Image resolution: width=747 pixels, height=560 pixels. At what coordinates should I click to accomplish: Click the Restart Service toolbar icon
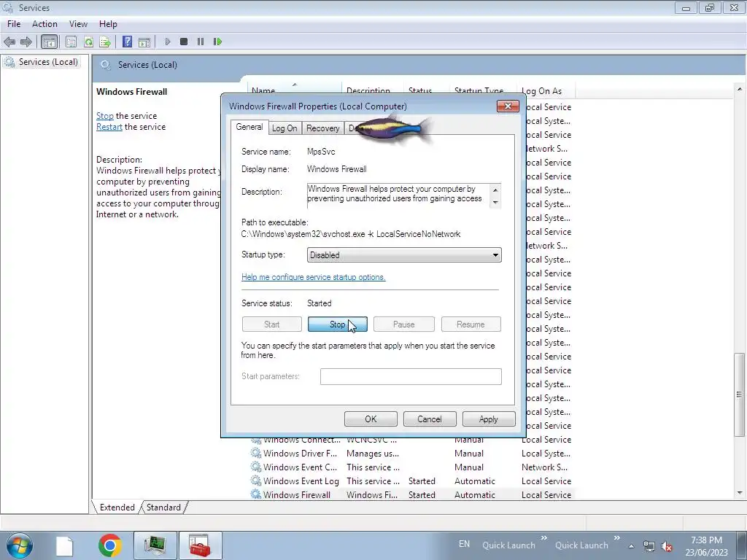217,42
